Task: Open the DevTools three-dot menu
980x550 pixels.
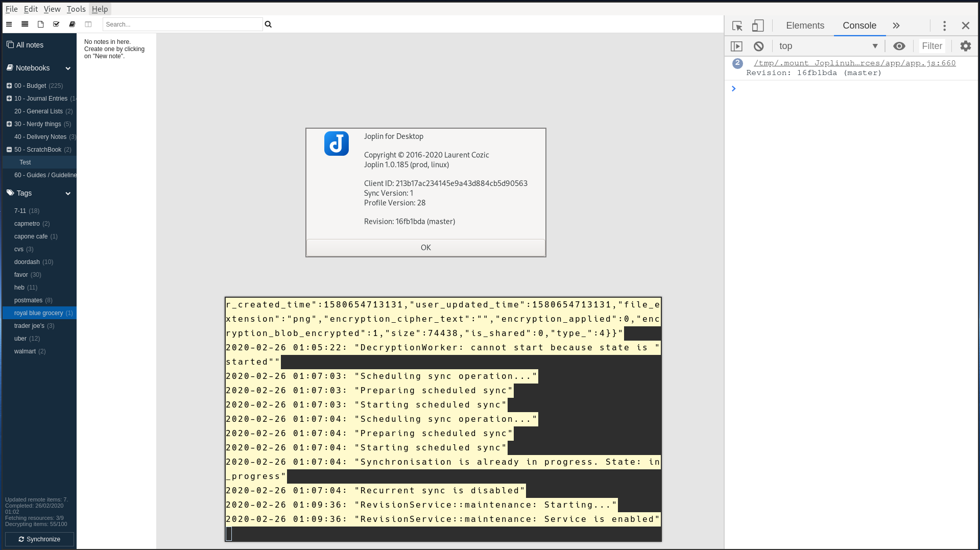Action: [x=944, y=26]
